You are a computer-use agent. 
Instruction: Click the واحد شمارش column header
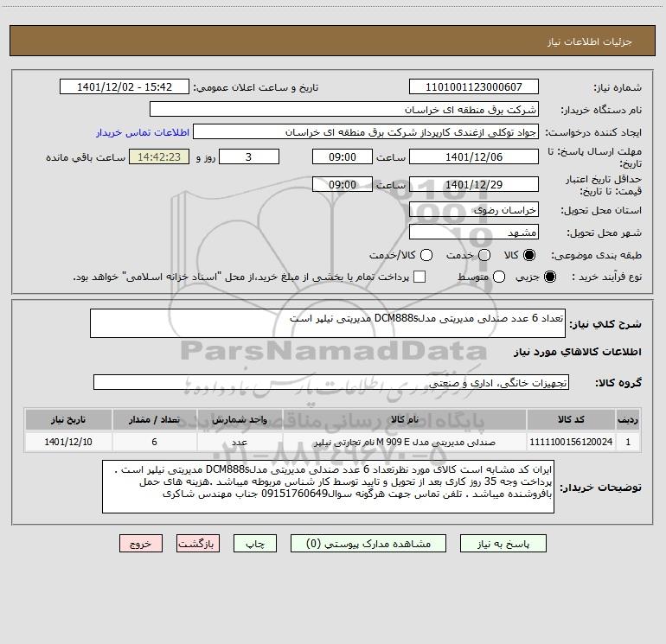click(x=240, y=419)
